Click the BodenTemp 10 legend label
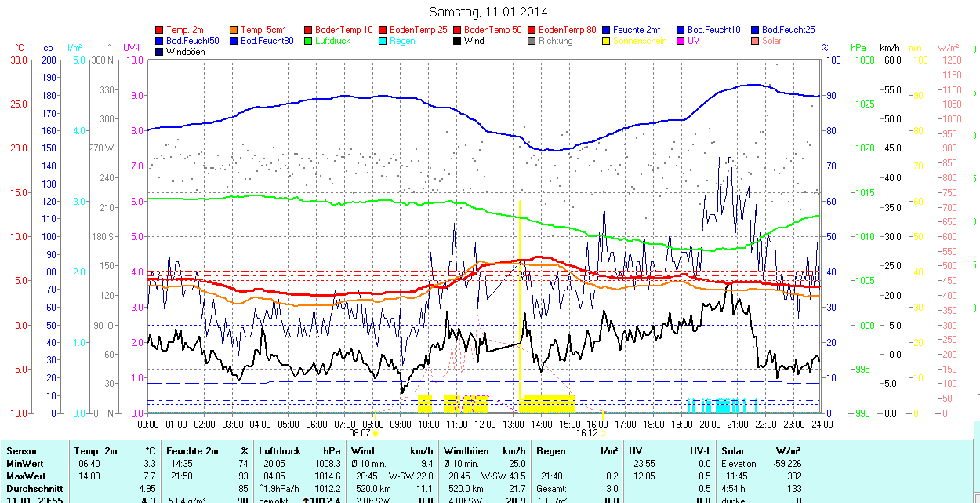The image size is (980, 503). tap(343, 30)
